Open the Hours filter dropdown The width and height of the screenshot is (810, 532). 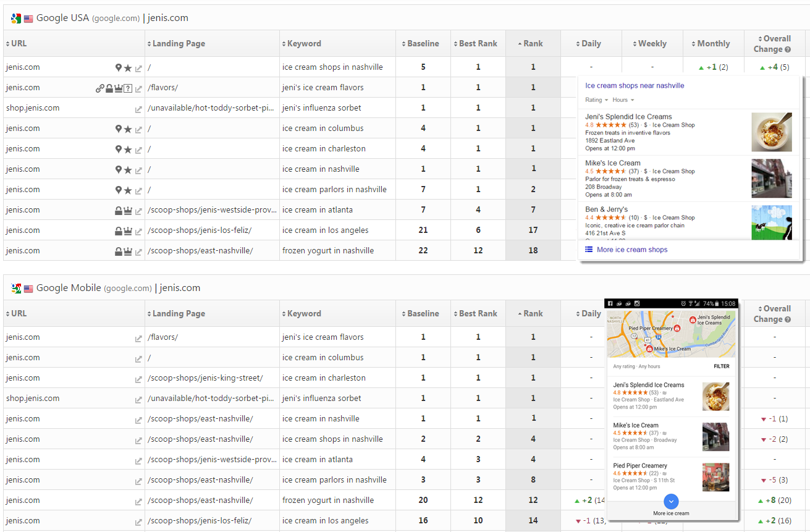[623, 100]
